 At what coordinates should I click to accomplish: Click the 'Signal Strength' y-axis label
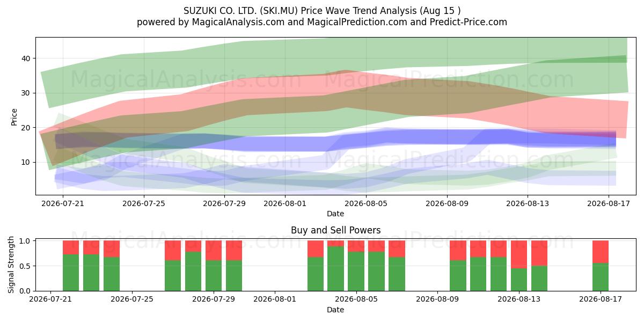(x=12, y=265)
